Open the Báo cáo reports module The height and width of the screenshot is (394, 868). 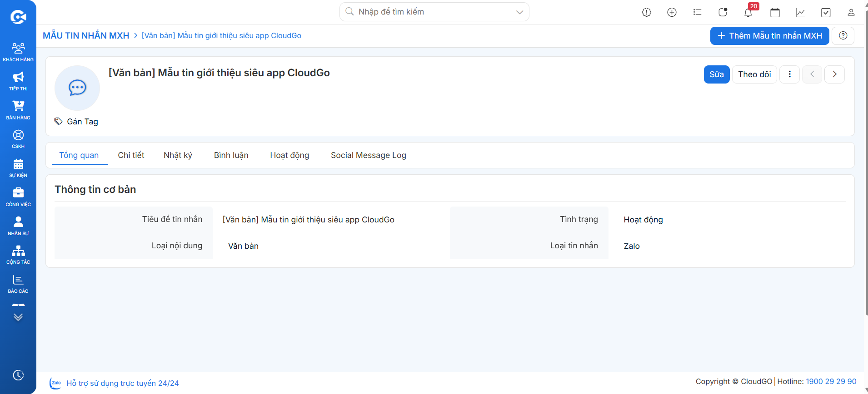click(x=18, y=284)
